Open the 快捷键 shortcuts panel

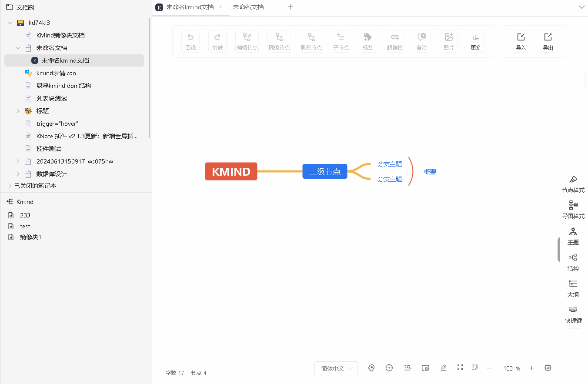[573, 314]
